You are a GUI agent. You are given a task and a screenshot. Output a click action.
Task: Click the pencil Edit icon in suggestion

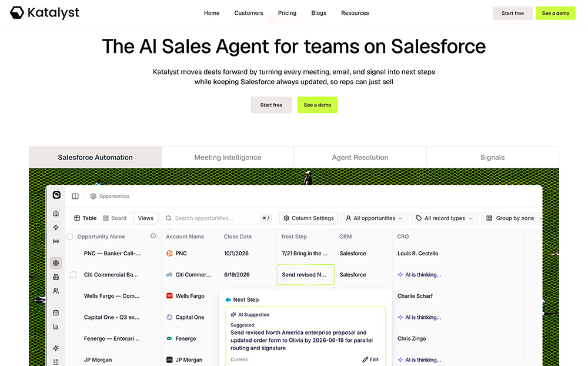(365, 360)
